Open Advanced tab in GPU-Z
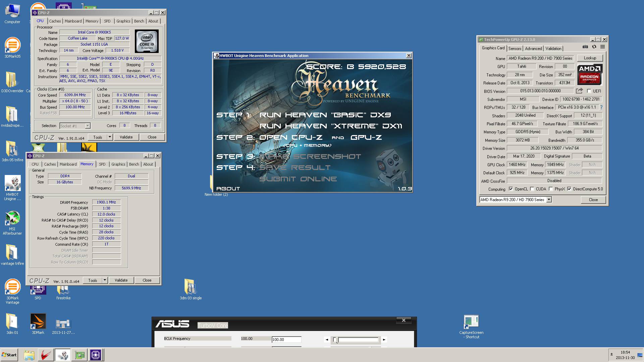Viewport: 644px width, 362px height. point(533,49)
